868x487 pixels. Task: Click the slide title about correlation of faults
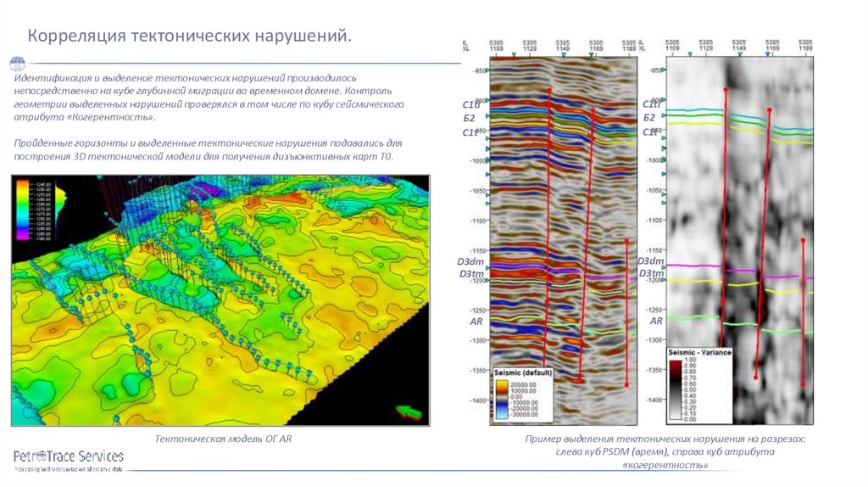click(190, 36)
